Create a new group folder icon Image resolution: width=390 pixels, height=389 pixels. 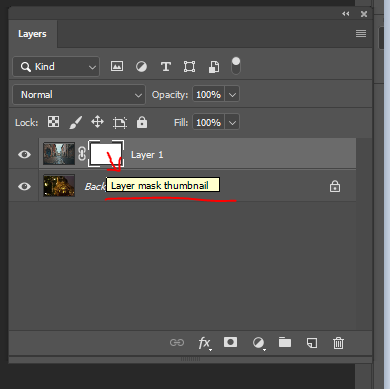285,342
